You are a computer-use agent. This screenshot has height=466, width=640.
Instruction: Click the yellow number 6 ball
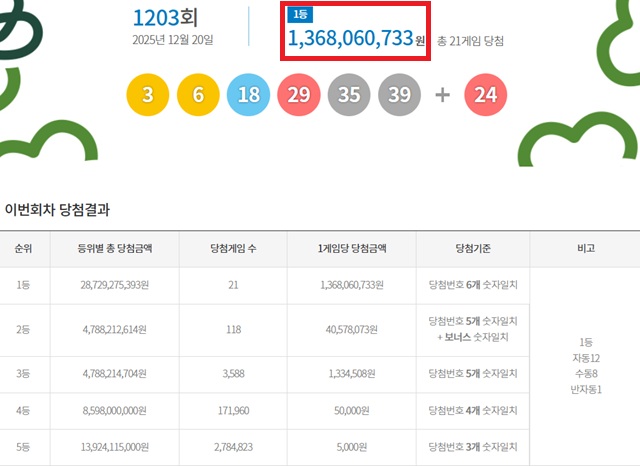click(198, 95)
